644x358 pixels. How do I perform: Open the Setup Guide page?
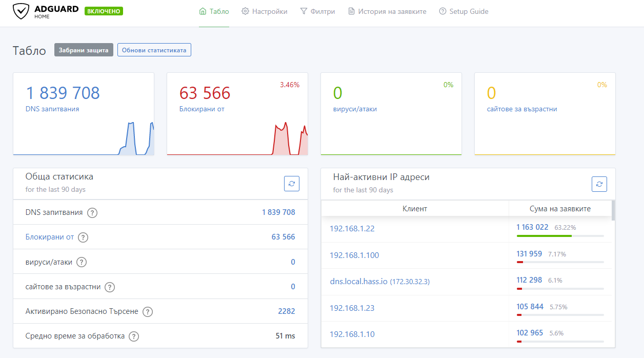(x=464, y=11)
